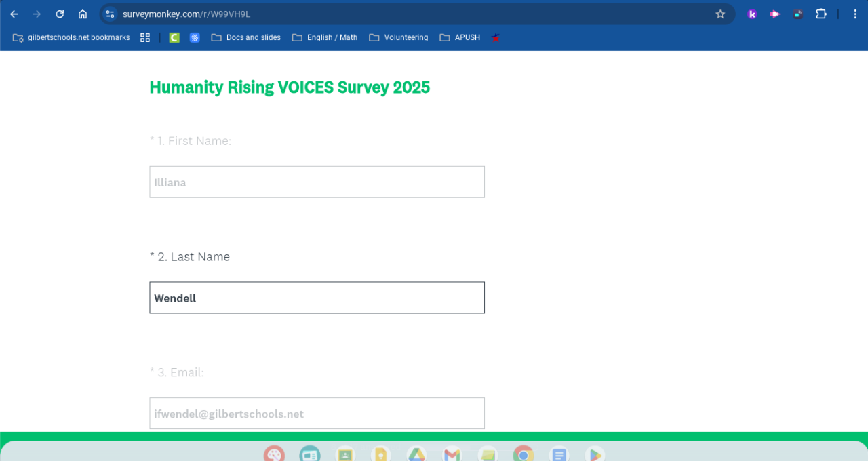View site information icon in address bar
The height and width of the screenshot is (461, 868).
(111, 14)
